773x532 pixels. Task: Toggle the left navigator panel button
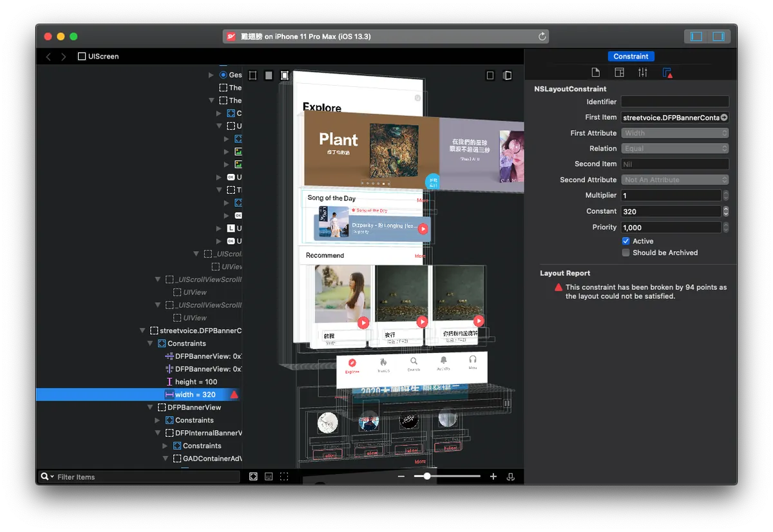tap(696, 37)
